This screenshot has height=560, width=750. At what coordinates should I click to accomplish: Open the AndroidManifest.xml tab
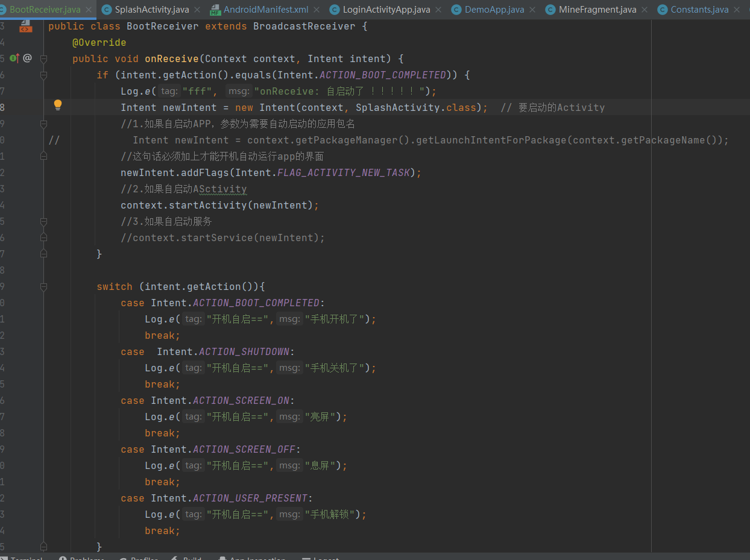(266, 10)
